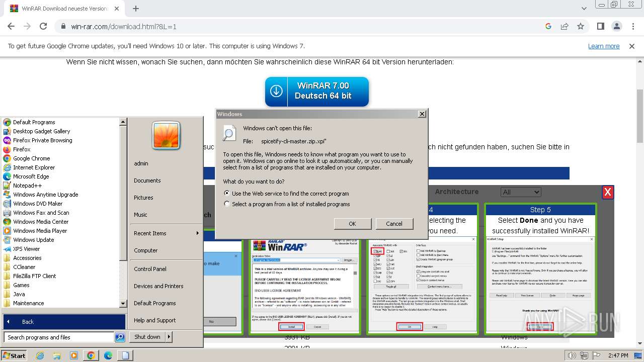Open Windows Explorer from the taskbar
Viewport: 644px width, 362px height.
pos(57,355)
